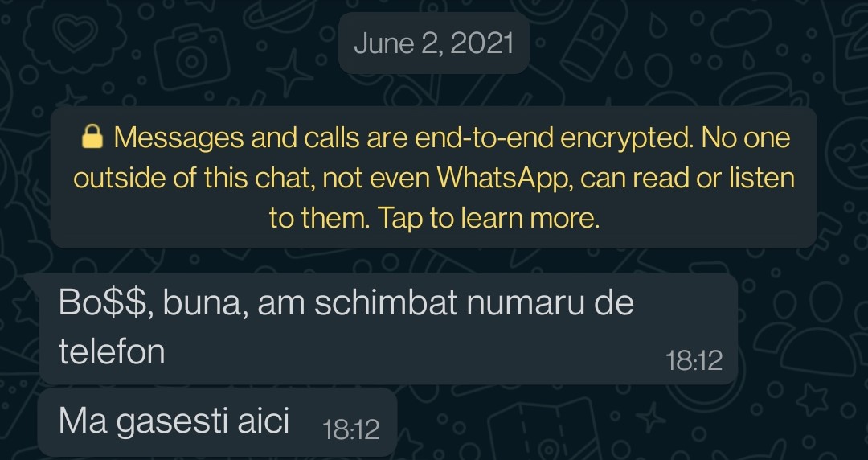Click the word 'telefon' in the message
Image resolution: width=868 pixels, height=460 pixels.
tap(112, 351)
